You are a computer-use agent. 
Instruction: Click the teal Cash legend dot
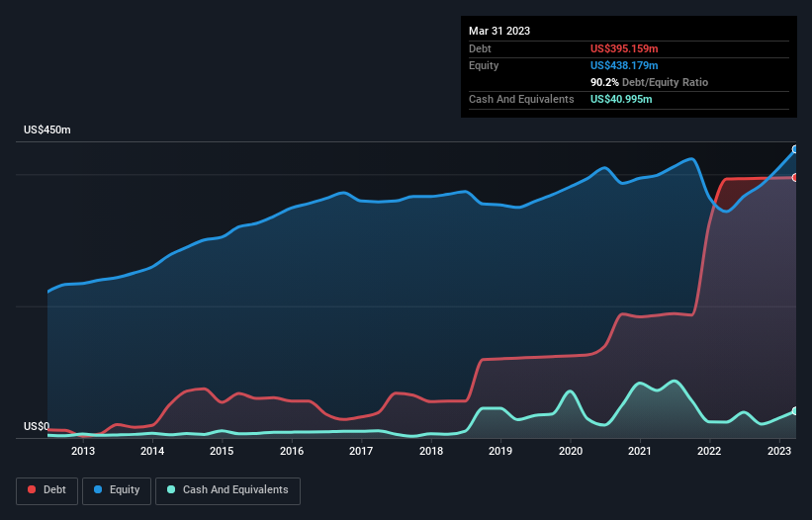(171, 489)
